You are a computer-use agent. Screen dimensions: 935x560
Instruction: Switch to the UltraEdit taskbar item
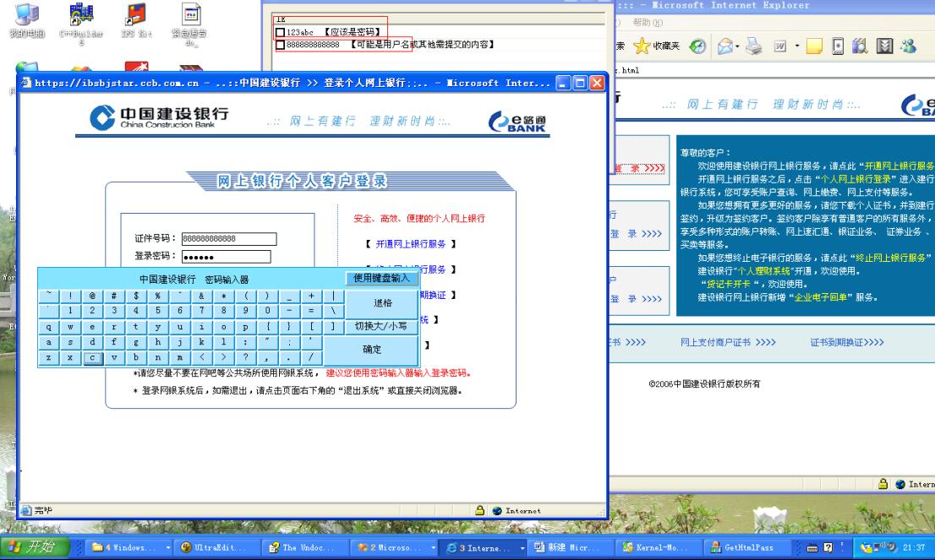[x=211, y=548]
